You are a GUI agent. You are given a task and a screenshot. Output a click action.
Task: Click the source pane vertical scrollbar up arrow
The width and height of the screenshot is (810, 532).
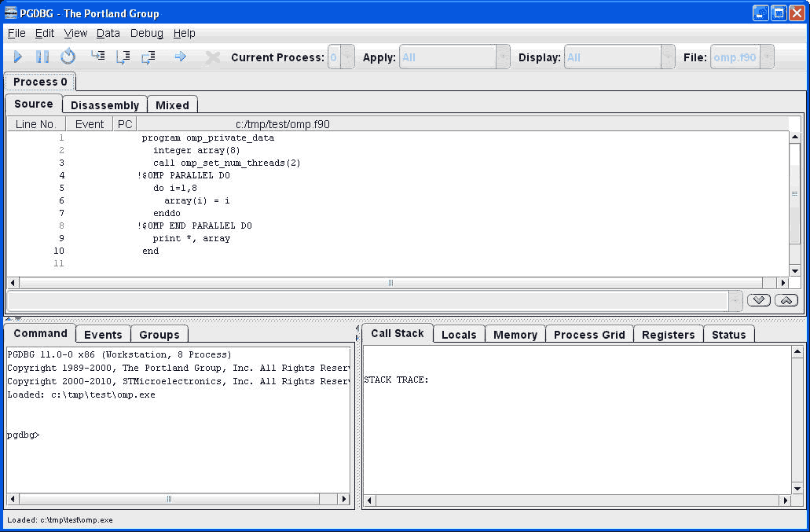pos(795,138)
